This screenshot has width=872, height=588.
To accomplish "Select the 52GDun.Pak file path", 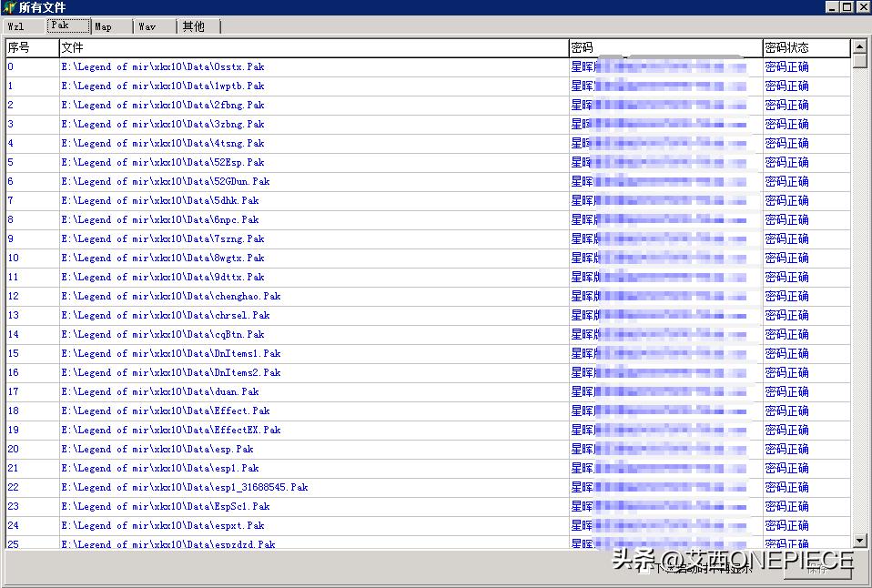I will click(165, 181).
